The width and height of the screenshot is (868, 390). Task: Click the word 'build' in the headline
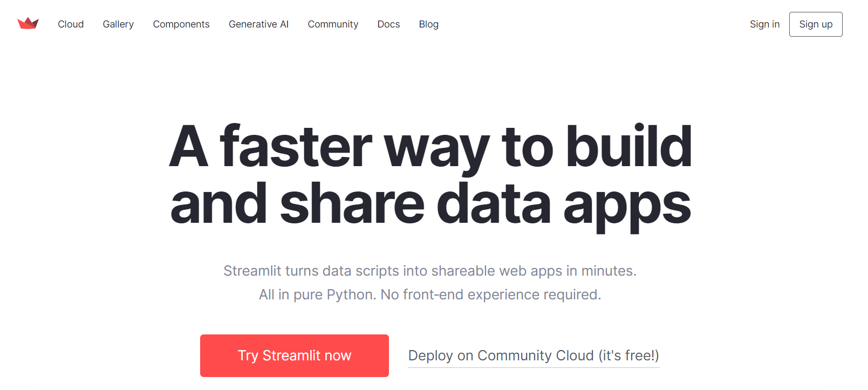pos(628,147)
